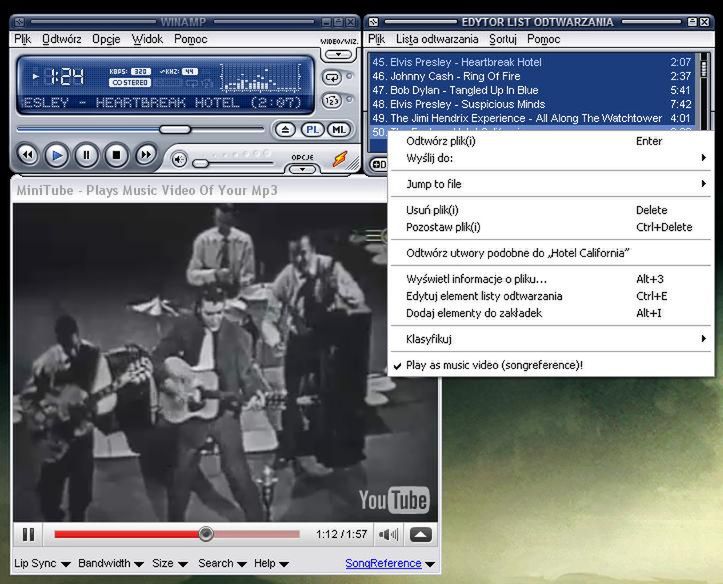The height and width of the screenshot is (584, 723).
Task: Select track 48 Elvis Presley Suspicious Minds
Action: pos(532,104)
